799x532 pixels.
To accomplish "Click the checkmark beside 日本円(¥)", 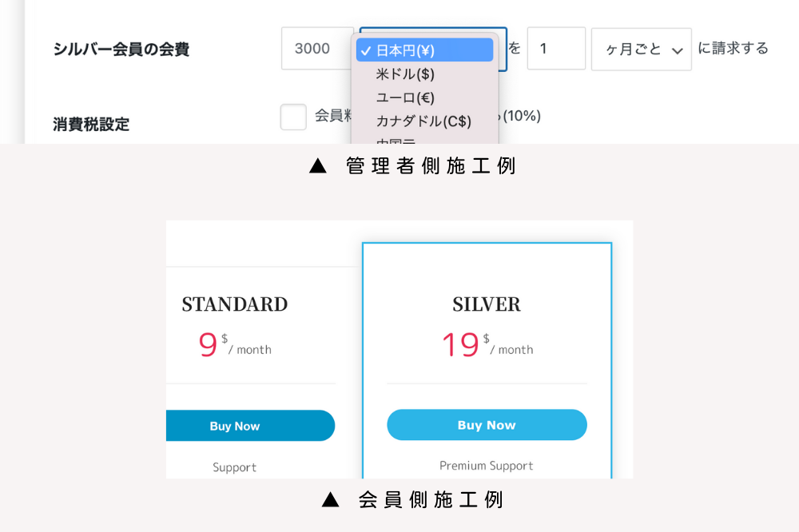I will [x=367, y=50].
